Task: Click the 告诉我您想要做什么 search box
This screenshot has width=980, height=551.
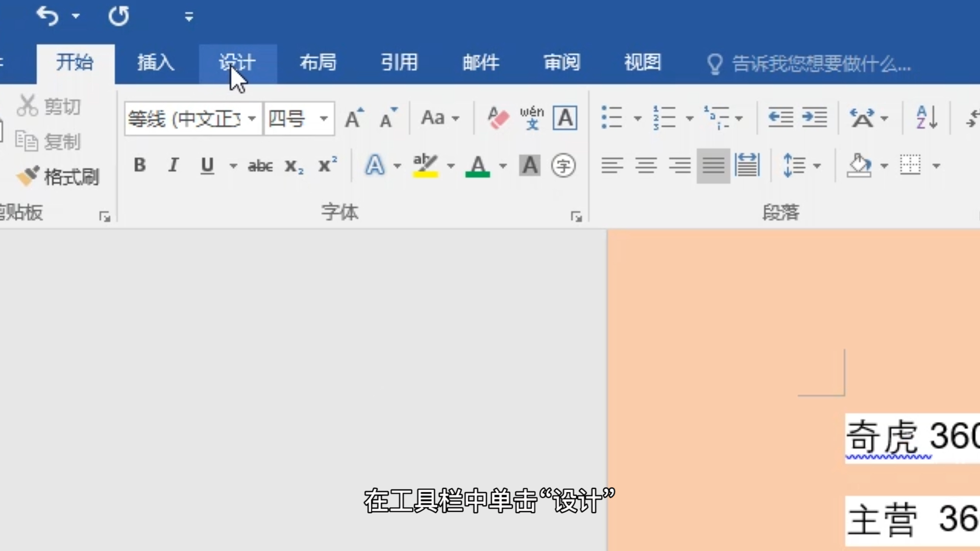Action: [809, 64]
